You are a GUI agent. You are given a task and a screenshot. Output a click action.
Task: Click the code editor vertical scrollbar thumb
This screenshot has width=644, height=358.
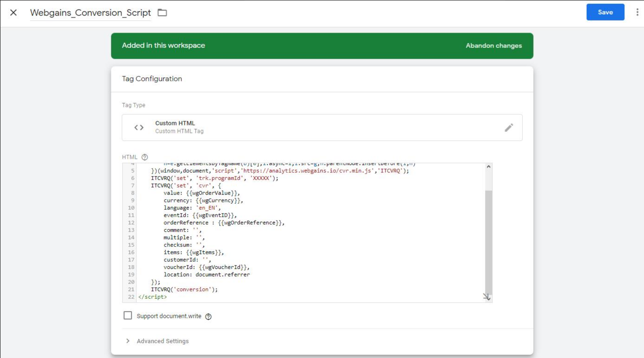[488, 242]
